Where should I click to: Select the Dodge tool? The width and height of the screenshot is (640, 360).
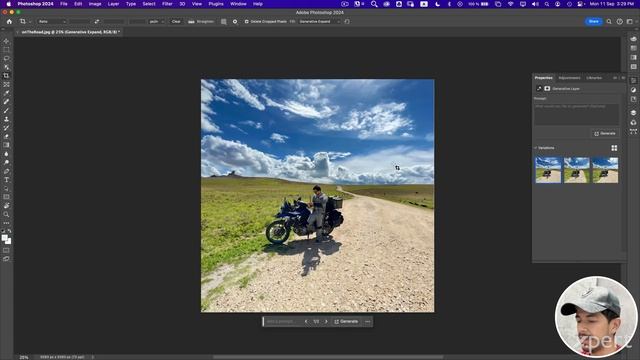(6, 162)
